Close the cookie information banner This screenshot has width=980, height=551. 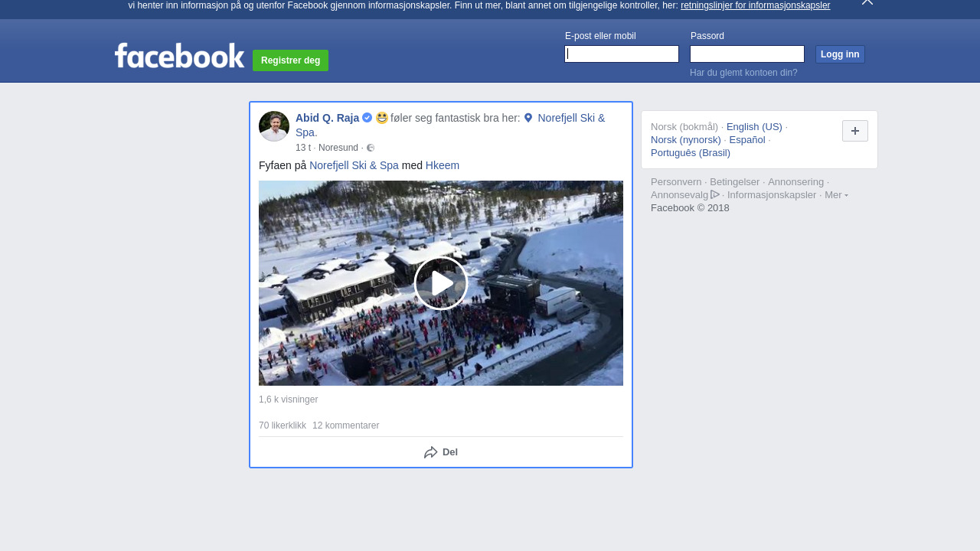point(867,2)
